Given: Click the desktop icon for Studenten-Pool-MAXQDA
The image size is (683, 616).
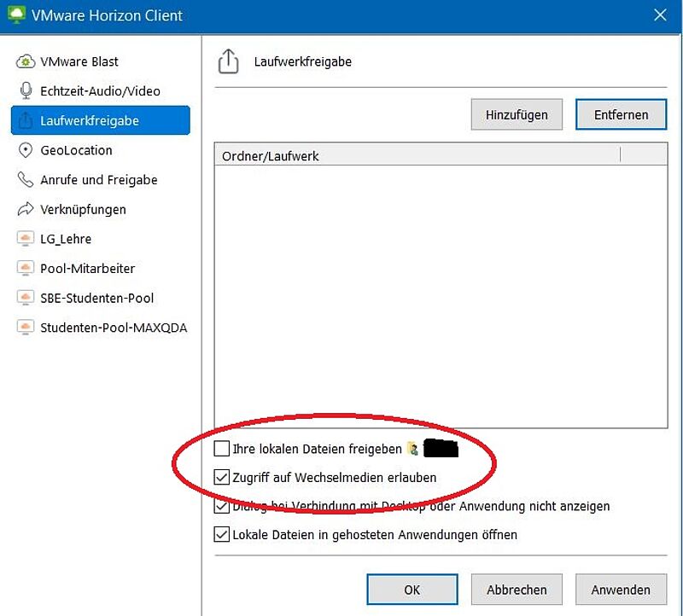Looking at the screenshot, I should [26, 328].
